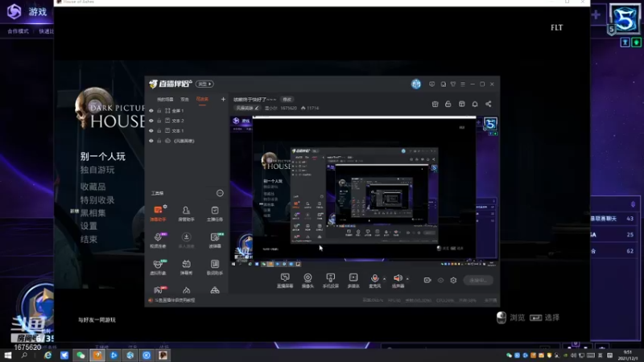The image size is (644, 362).
Task: Open the mode switch pill beside the logo
Action: tap(204, 84)
